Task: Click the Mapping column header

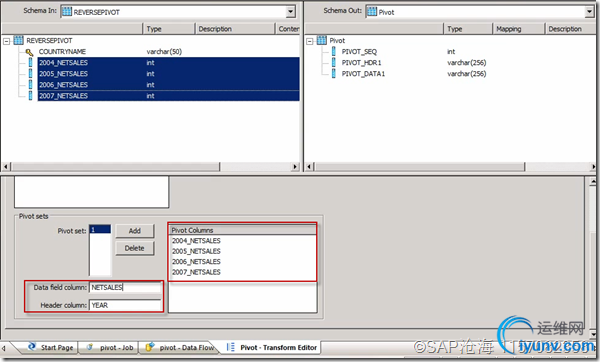Action: pos(518,29)
